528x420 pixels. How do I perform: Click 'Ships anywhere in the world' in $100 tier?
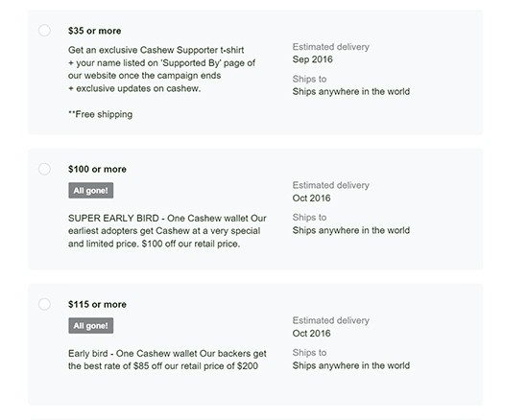[351, 230]
